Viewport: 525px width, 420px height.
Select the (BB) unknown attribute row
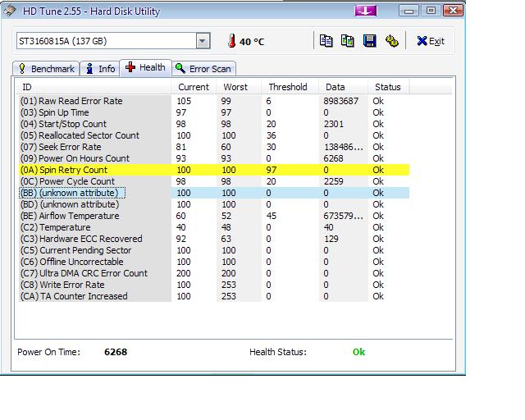click(214, 193)
